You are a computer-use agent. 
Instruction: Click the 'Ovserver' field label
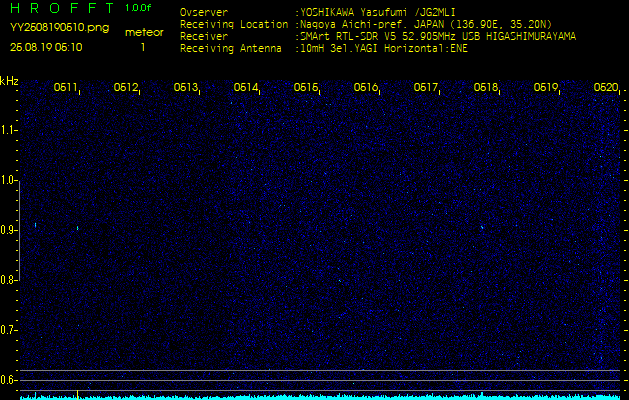(x=204, y=12)
